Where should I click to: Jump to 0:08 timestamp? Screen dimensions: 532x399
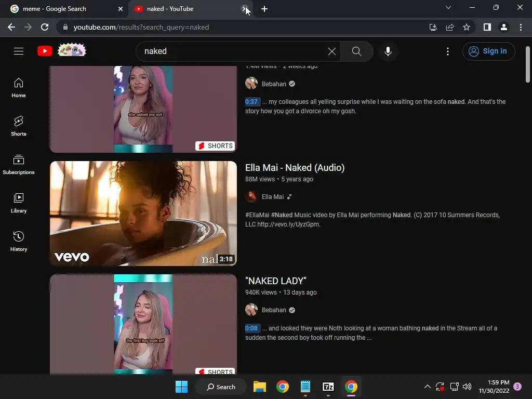click(251, 328)
